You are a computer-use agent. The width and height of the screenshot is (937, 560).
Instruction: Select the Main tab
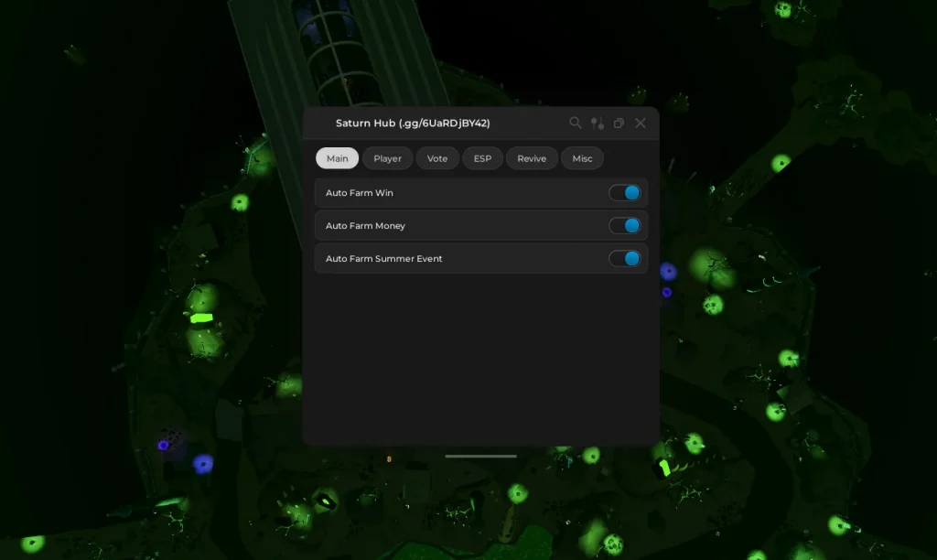pos(337,158)
